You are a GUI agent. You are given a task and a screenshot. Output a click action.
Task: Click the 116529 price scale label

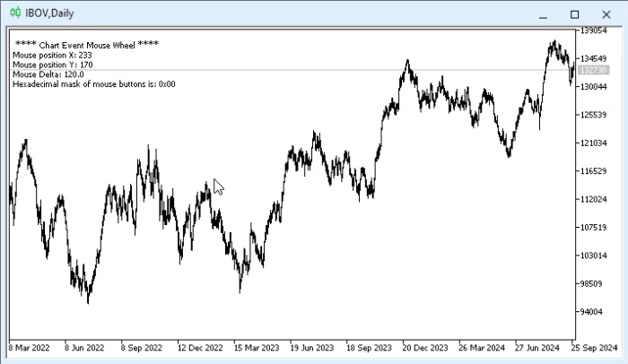[x=594, y=171]
